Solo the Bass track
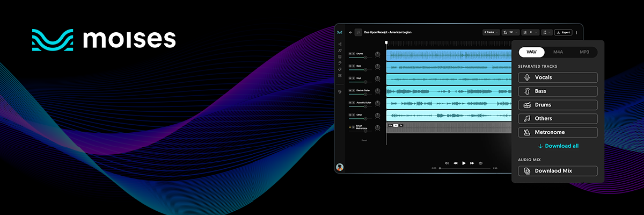 [353, 66]
